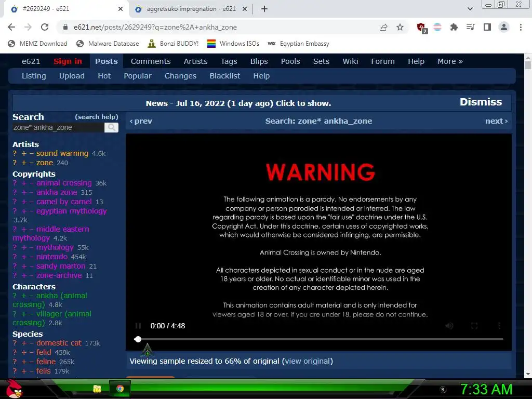Click Sign in

point(68,61)
